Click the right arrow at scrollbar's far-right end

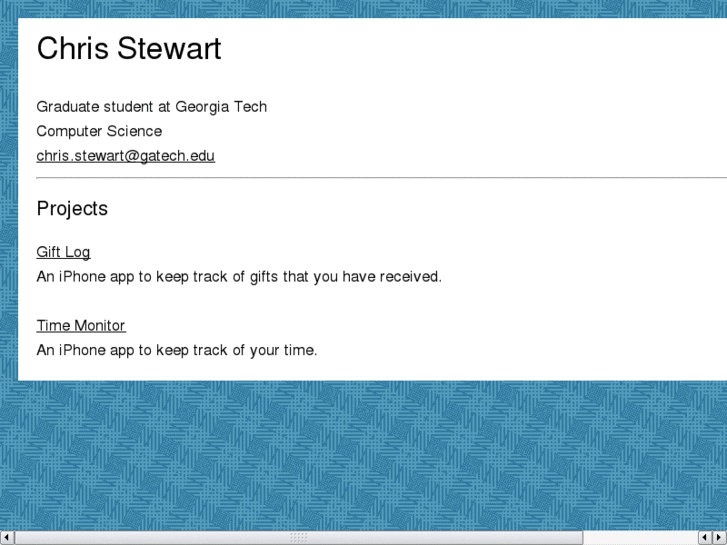coord(719,538)
